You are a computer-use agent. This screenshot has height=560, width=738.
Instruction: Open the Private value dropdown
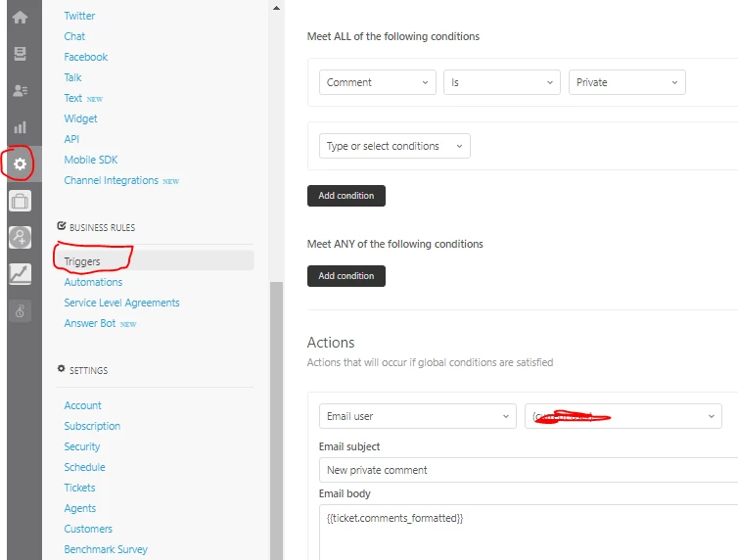(x=627, y=82)
